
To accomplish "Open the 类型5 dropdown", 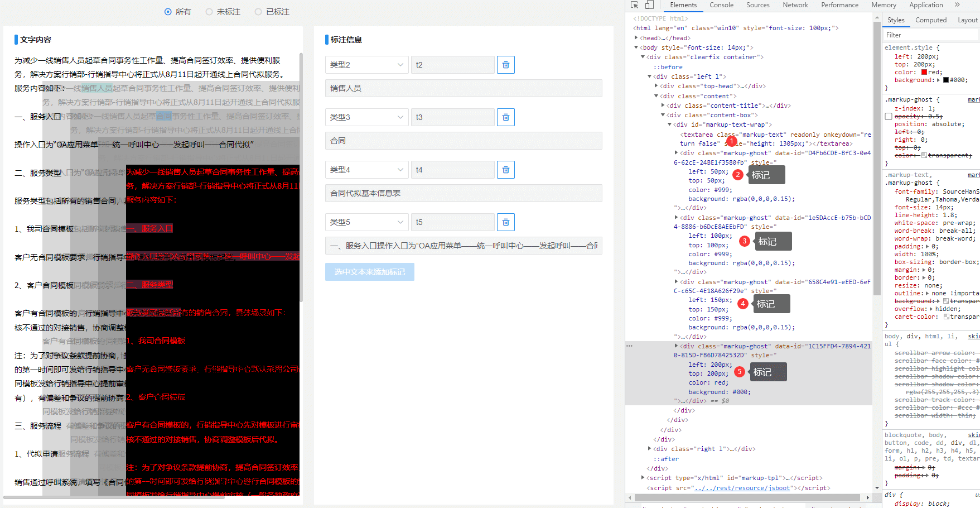I will (x=366, y=222).
